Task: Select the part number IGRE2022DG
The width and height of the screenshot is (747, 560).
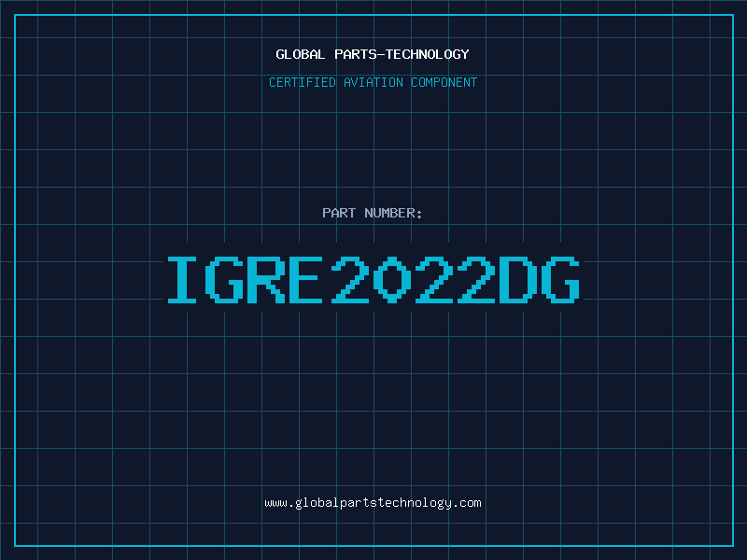Action: pos(373,280)
